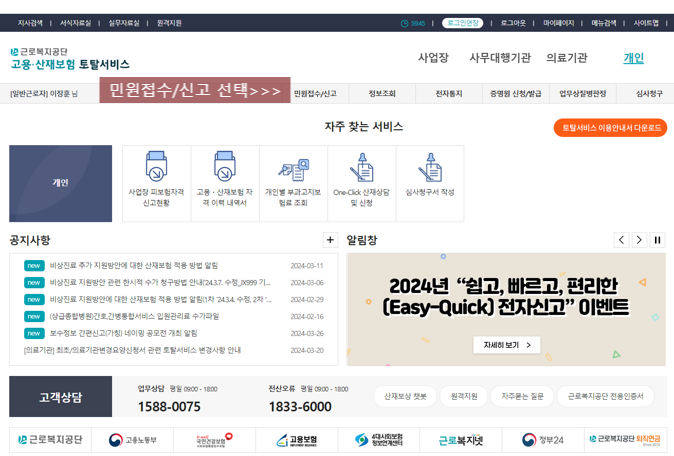Open the 자주묻는 질문 button
The image size is (674, 456).
[522, 396]
